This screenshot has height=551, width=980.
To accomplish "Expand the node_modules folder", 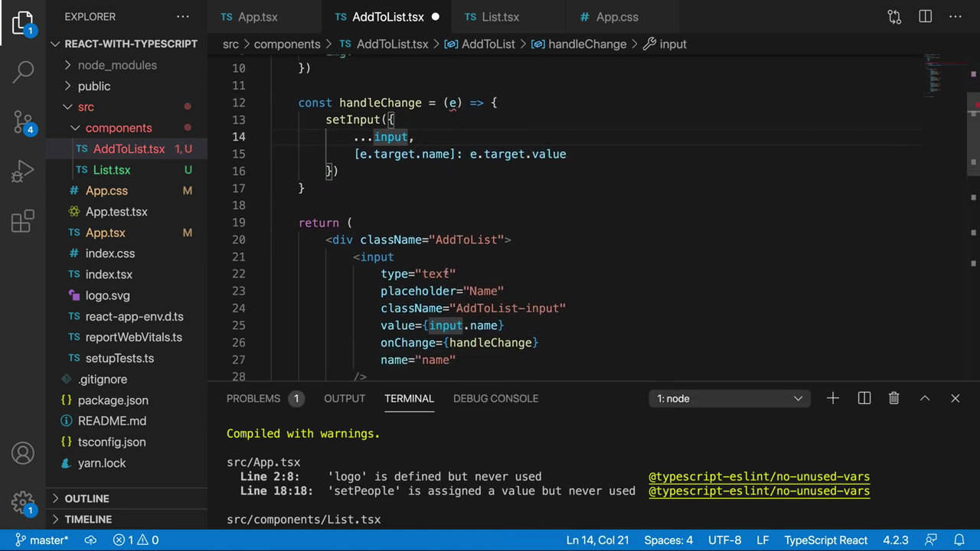I will point(126,65).
